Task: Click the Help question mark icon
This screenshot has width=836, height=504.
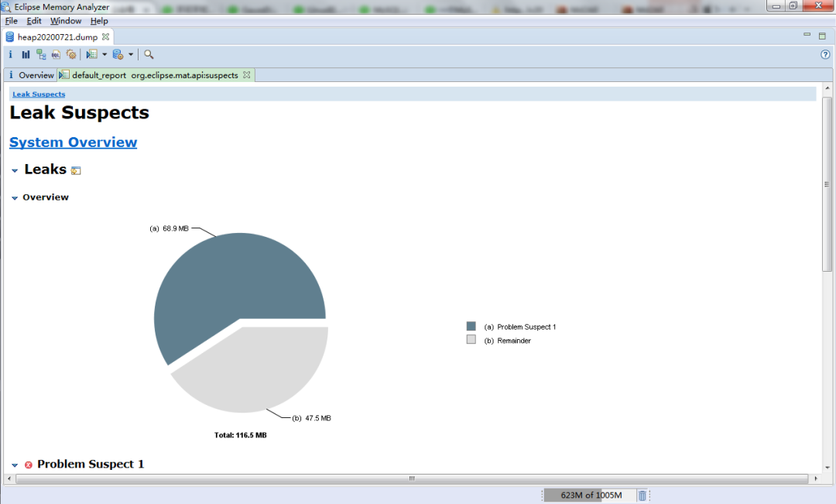Action: click(825, 54)
